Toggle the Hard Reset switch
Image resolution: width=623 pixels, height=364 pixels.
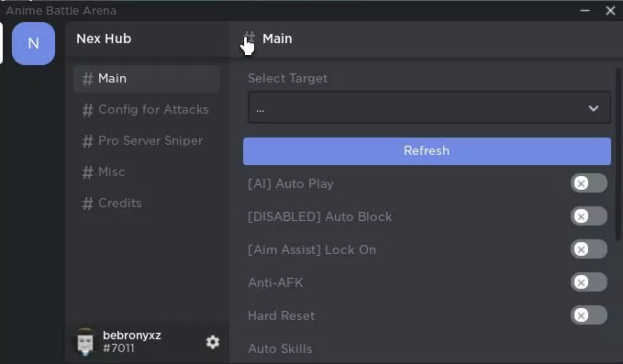pyautogui.click(x=589, y=315)
